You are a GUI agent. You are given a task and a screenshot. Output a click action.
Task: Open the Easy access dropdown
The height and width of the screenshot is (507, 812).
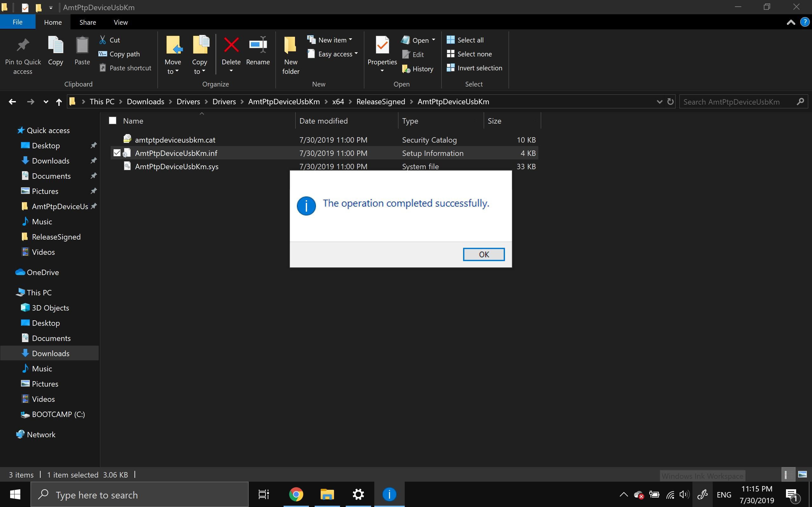click(x=356, y=54)
